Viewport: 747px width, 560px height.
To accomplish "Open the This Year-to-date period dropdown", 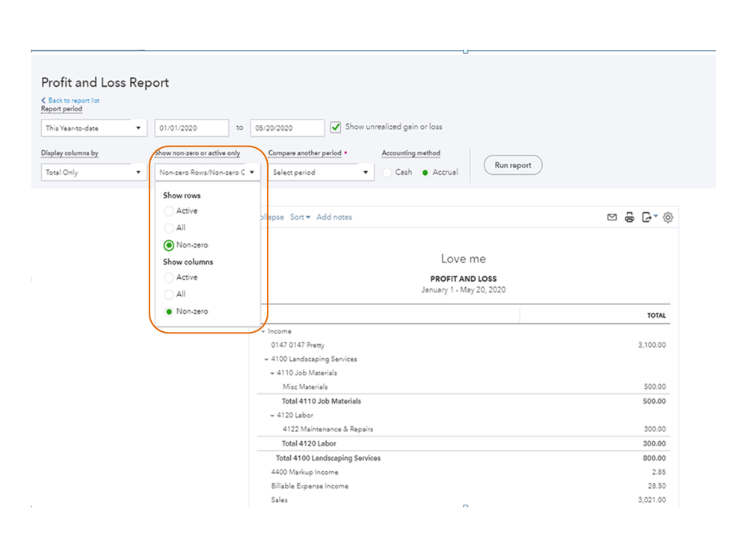I will (93, 129).
